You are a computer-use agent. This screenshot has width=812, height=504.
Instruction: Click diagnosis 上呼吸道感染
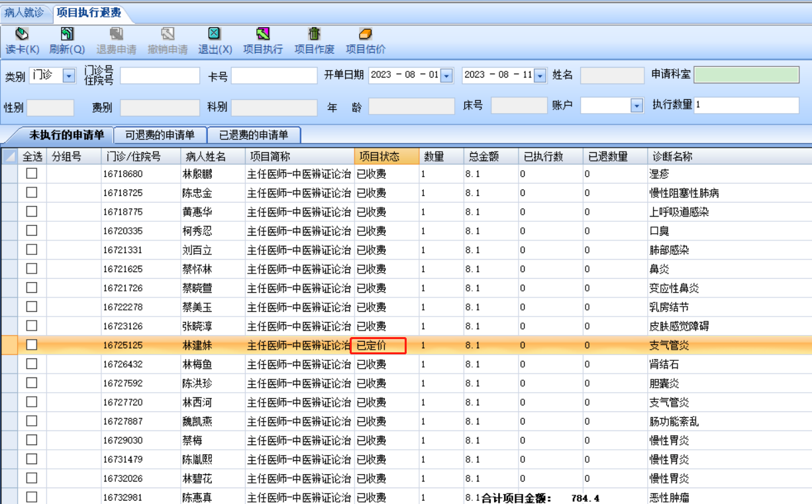679,213
